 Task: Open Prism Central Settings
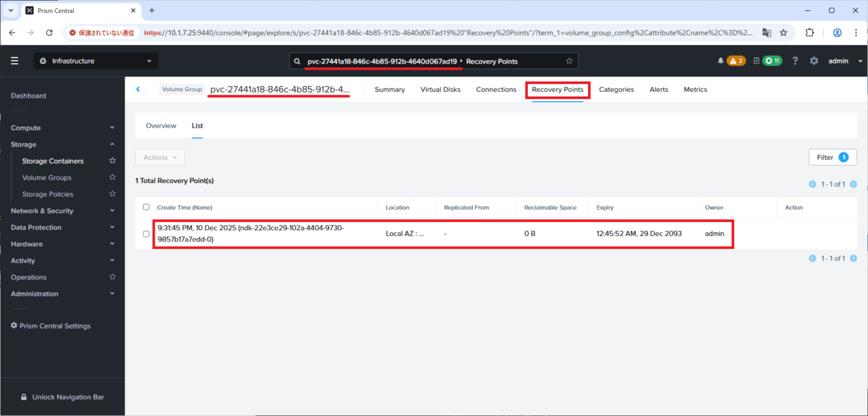click(x=51, y=326)
